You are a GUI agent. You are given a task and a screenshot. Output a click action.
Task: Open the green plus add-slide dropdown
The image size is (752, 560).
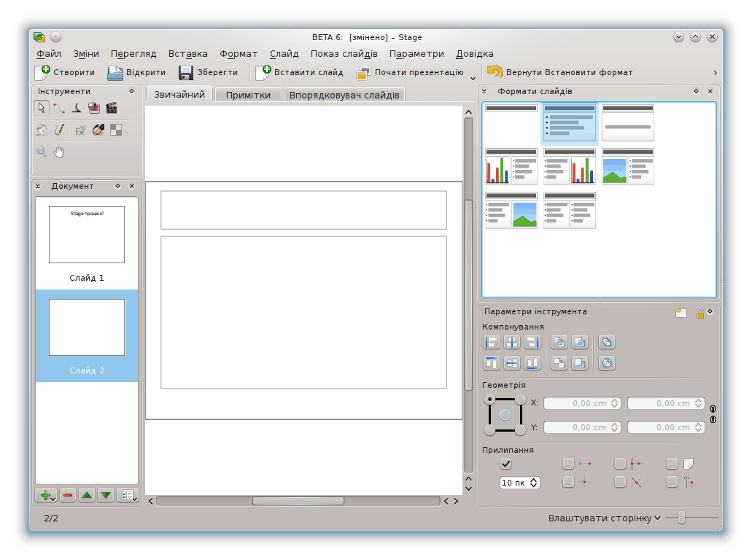(x=46, y=495)
